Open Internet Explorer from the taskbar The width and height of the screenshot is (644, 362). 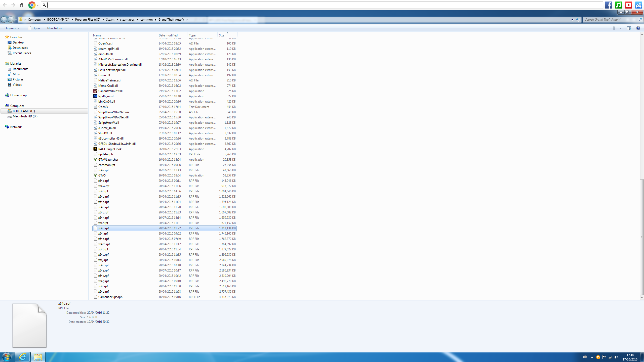coord(22,357)
